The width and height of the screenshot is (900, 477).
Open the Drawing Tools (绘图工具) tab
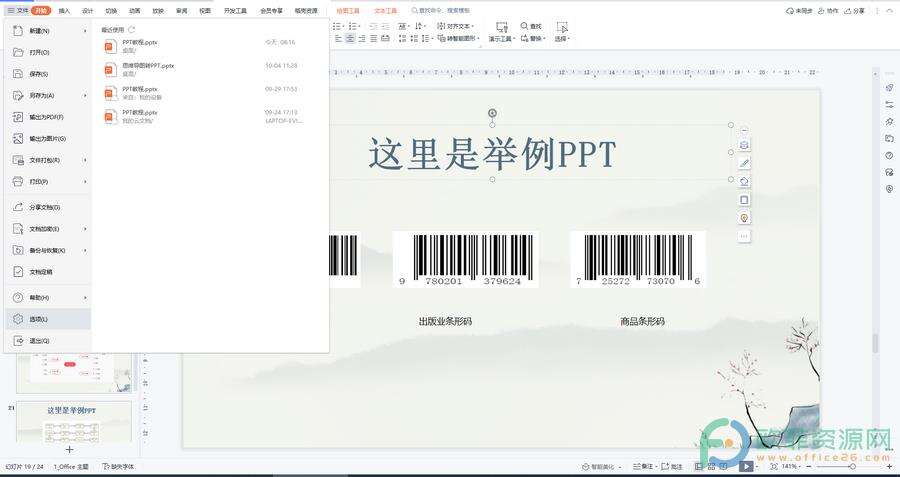point(348,10)
